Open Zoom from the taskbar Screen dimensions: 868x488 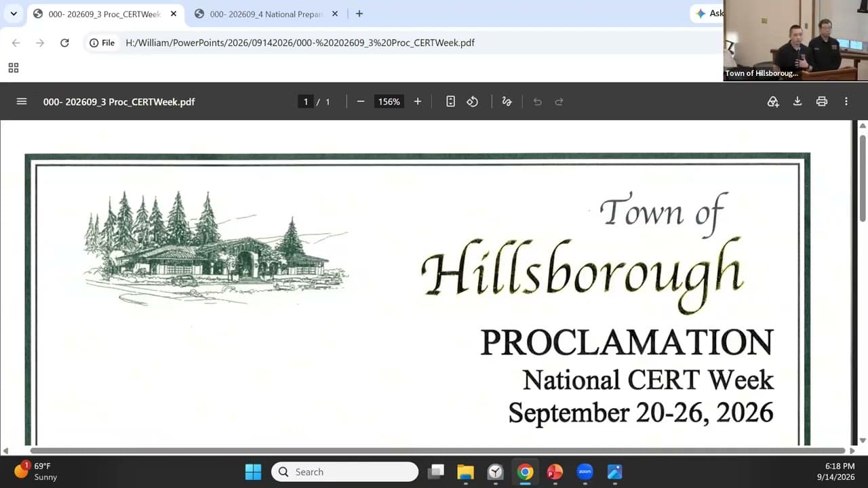[x=585, y=472]
